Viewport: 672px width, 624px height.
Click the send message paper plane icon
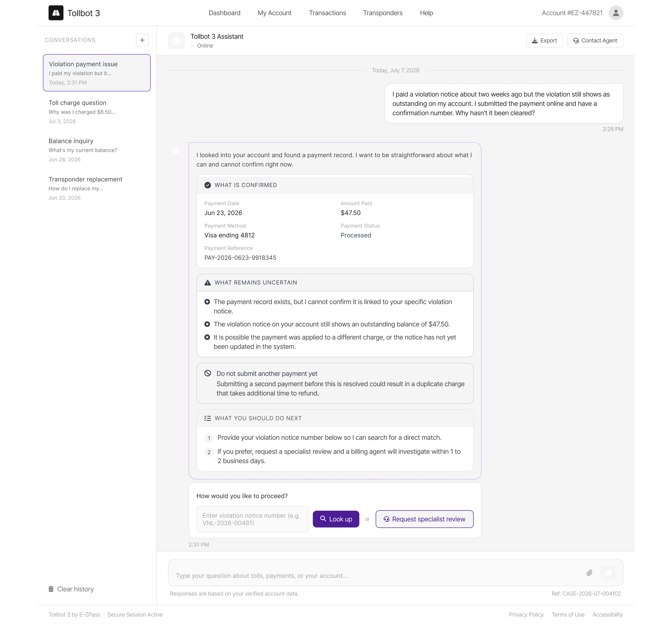608,573
